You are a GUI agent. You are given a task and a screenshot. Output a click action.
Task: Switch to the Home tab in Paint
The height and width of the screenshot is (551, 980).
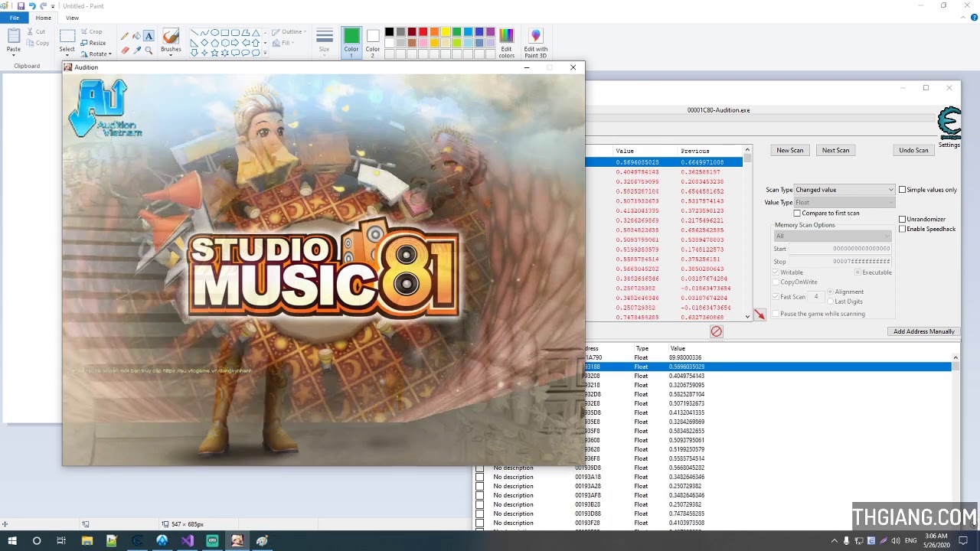pos(44,18)
